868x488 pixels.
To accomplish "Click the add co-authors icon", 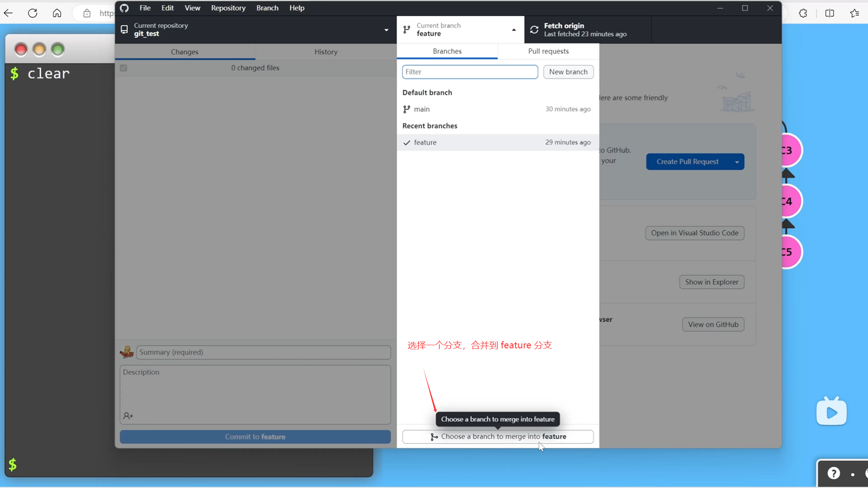I will (x=128, y=416).
